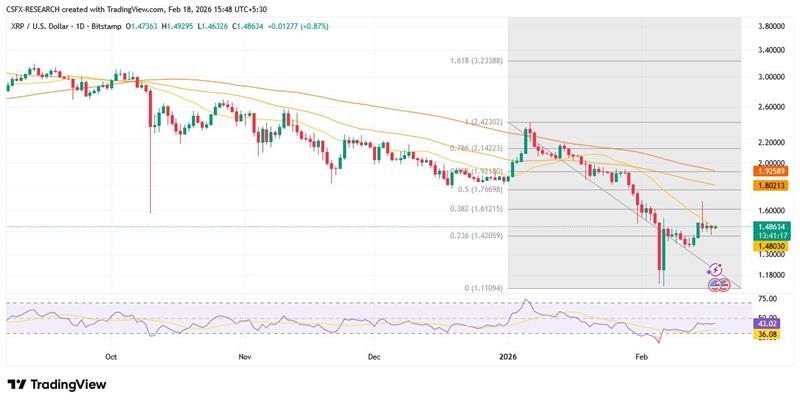Viewport: 800px width, 403px height.
Task: Click the Nov label on time axis
Action: [244, 355]
